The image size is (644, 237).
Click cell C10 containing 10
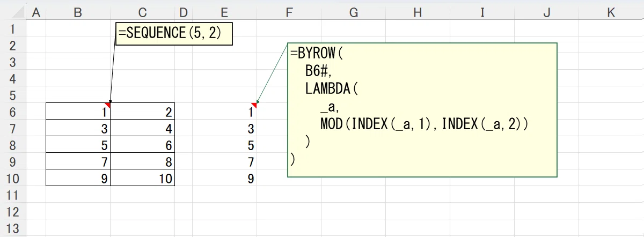point(143,178)
